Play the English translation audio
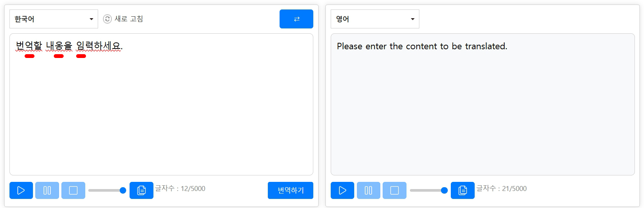Screen dimensions: 644x208 coord(342,190)
